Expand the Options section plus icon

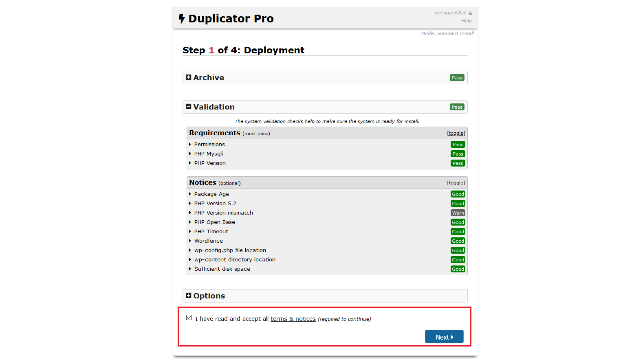coord(188,296)
